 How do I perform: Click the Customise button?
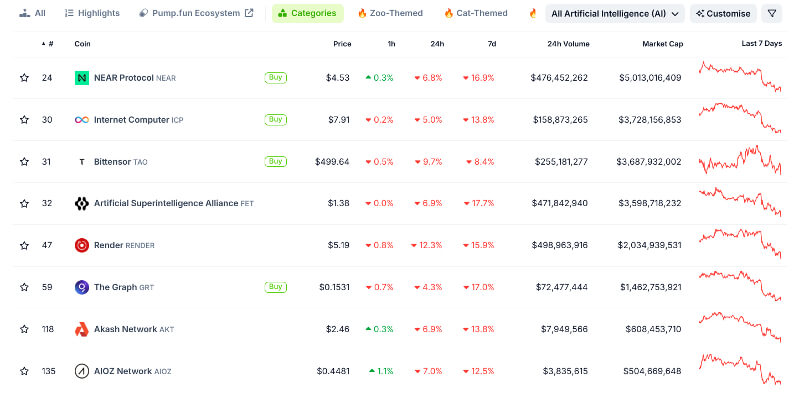point(724,14)
